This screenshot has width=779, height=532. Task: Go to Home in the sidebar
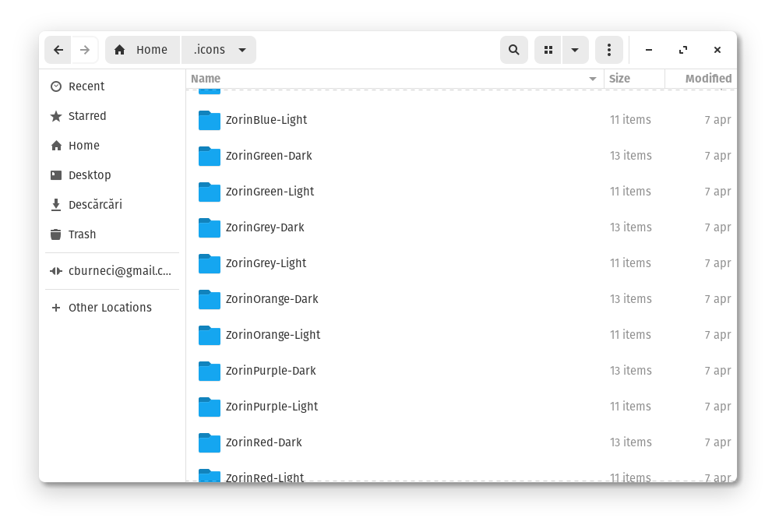(112, 146)
